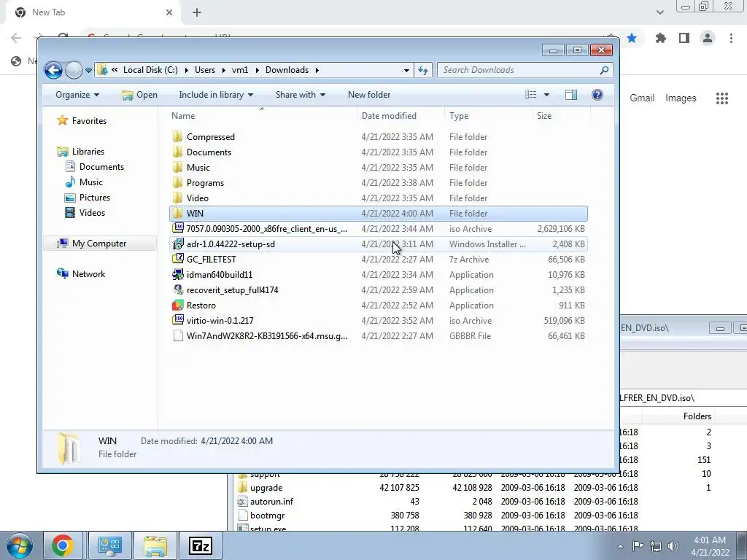Click 7-Zip icon in taskbar
747x560 pixels.
click(x=200, y=545)
